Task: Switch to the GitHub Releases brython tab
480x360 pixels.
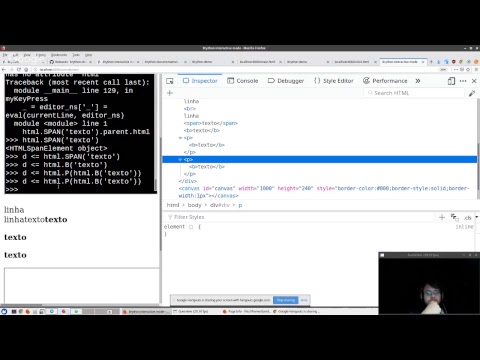Action: (70, 62)
